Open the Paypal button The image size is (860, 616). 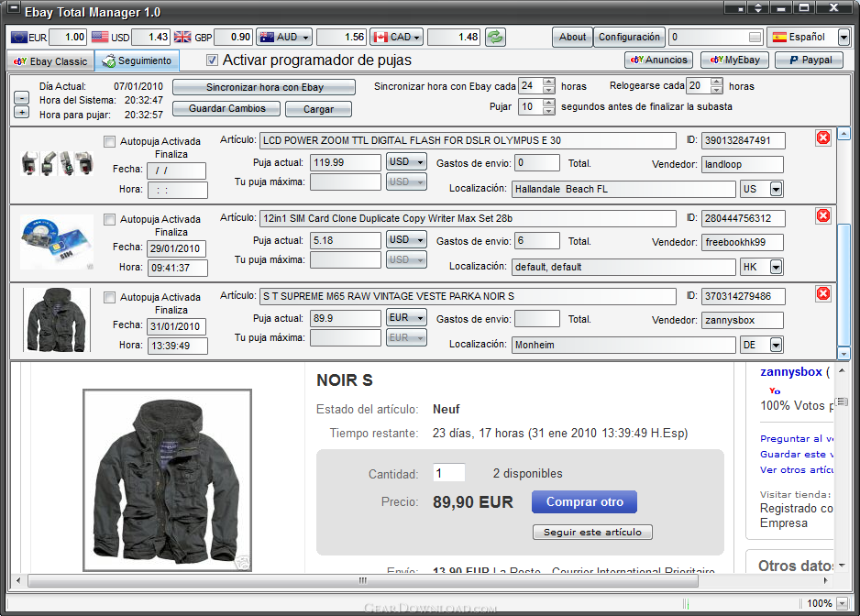click(809, 60)
